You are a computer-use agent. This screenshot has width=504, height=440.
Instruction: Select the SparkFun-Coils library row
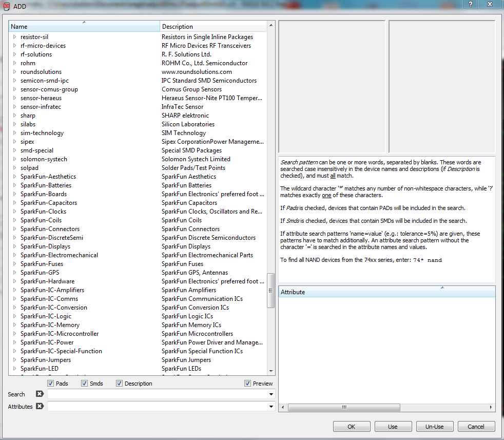pyautogui.click(x=138, y=220)
